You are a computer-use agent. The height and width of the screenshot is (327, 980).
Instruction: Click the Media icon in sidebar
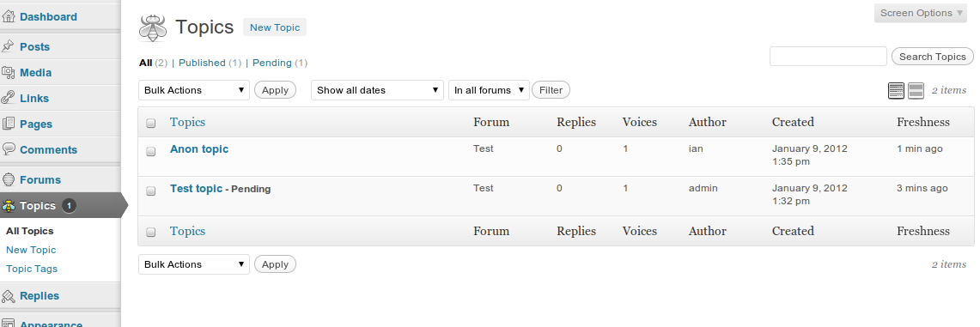pyautogui.click(x=8, y=72)
